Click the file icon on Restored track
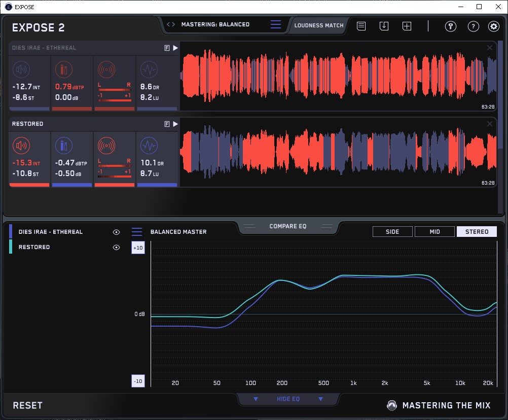 [167, 124]
